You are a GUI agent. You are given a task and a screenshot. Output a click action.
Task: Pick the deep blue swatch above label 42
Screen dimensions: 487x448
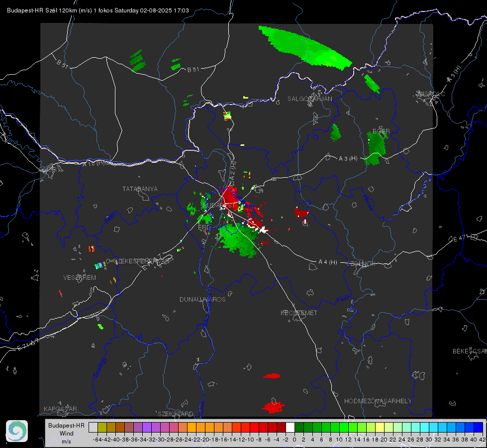pos(479,428)
